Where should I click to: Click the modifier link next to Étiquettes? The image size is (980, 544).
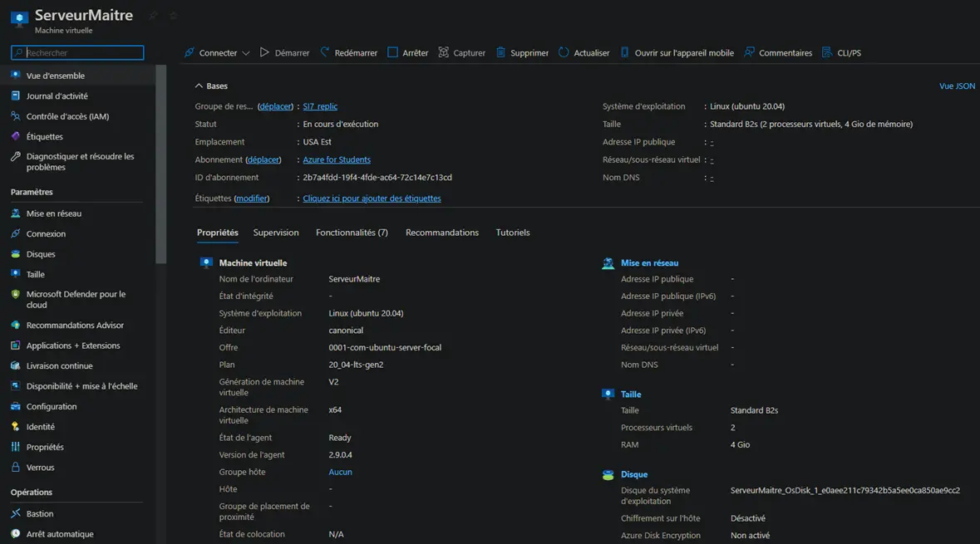(251, 198)
